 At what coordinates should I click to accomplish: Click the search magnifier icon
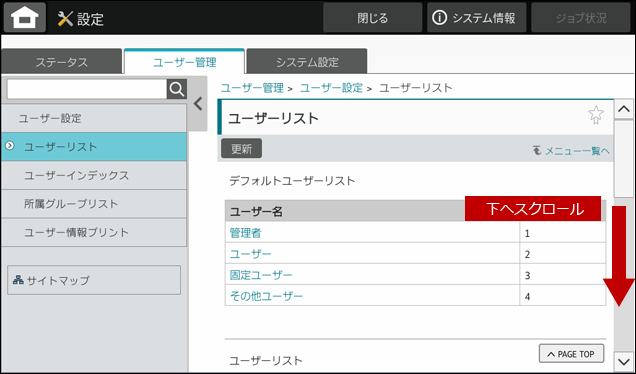(177, 89)
